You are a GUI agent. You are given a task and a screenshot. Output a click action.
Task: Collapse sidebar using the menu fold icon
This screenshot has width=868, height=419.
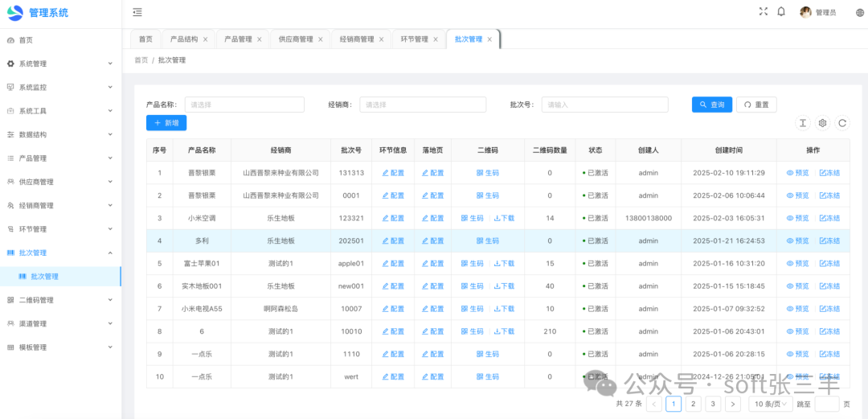click(x=137, y=12)
